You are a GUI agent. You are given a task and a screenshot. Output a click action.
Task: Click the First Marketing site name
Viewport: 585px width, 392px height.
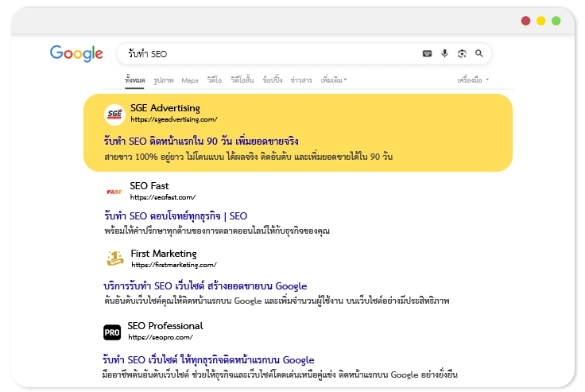point(164,254)
